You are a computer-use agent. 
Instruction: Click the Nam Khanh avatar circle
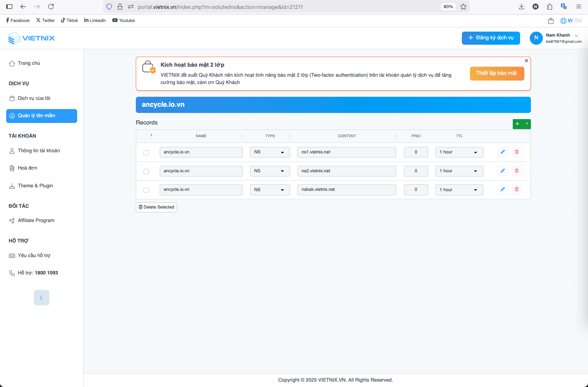pyautogui.click(x=536, y=38)
